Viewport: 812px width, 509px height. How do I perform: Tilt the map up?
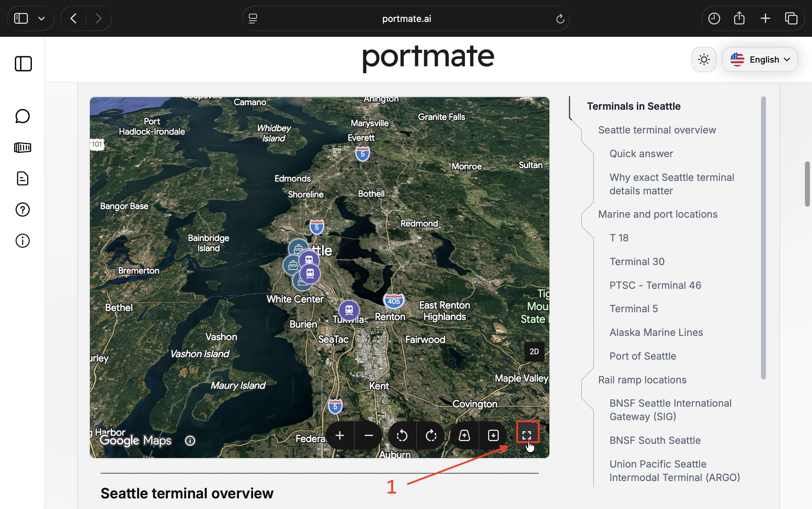point(464,435)
